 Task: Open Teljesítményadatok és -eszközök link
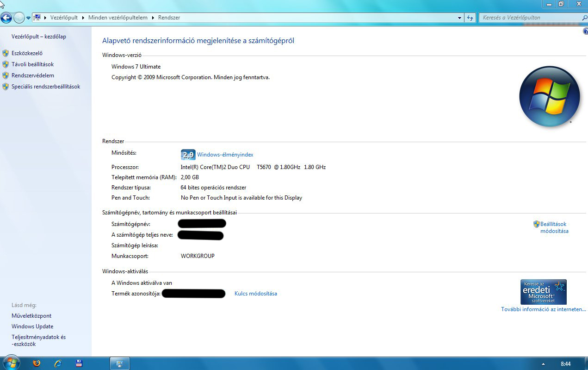(x=39, y=340)
